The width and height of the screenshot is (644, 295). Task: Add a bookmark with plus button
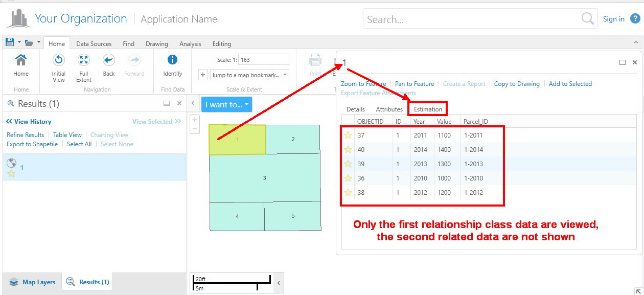click(x=202, y=75)
